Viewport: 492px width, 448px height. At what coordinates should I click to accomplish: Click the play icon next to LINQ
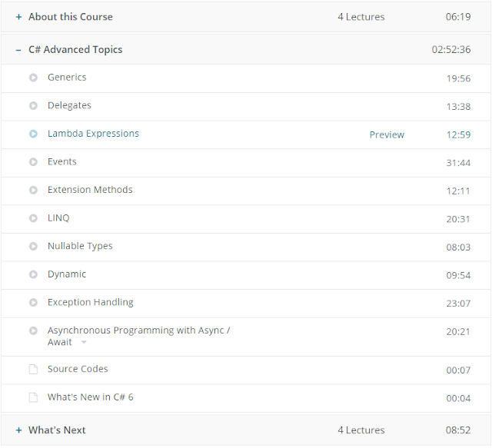33,218
